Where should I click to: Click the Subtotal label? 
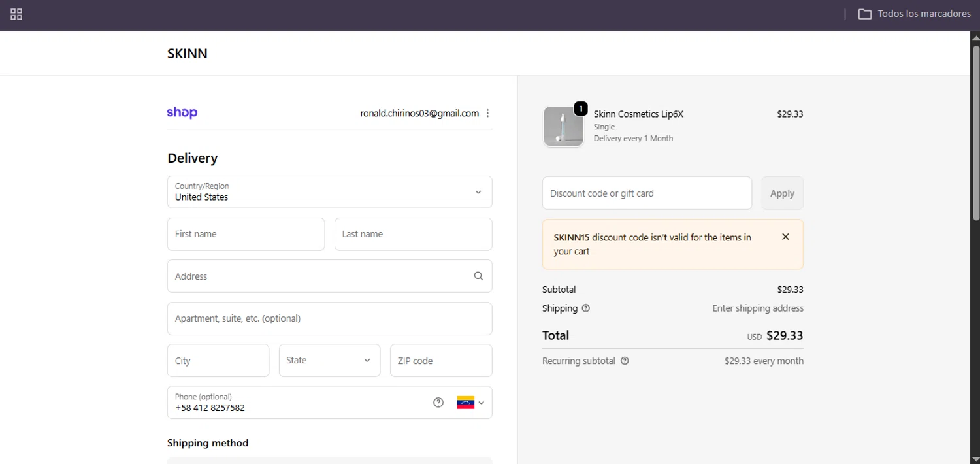[559, 290]
